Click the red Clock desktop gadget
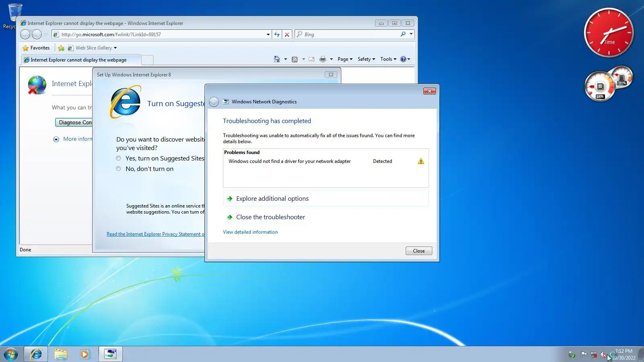 pyautogui.click(x=609, y=33)
